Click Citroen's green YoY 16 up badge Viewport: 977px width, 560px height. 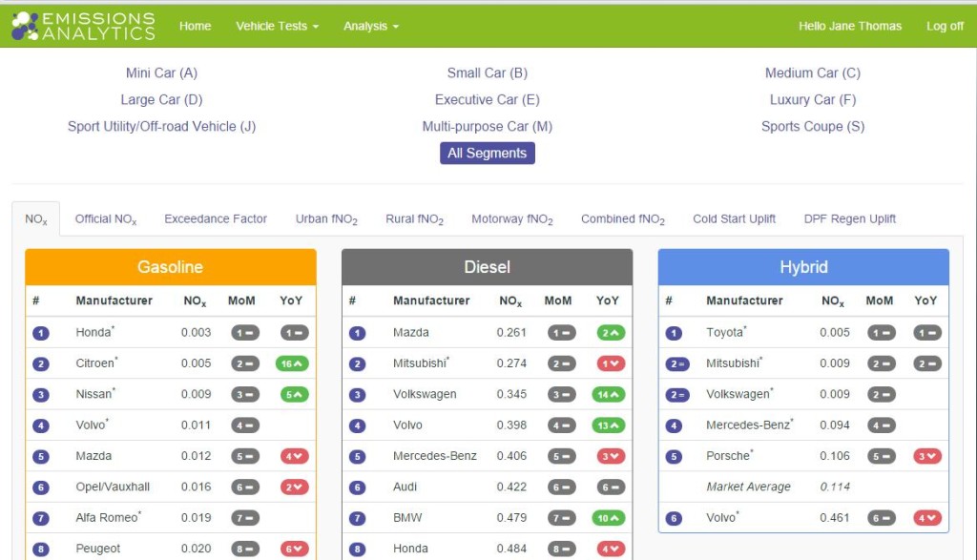pyautogui.click(x=292, y=363)
